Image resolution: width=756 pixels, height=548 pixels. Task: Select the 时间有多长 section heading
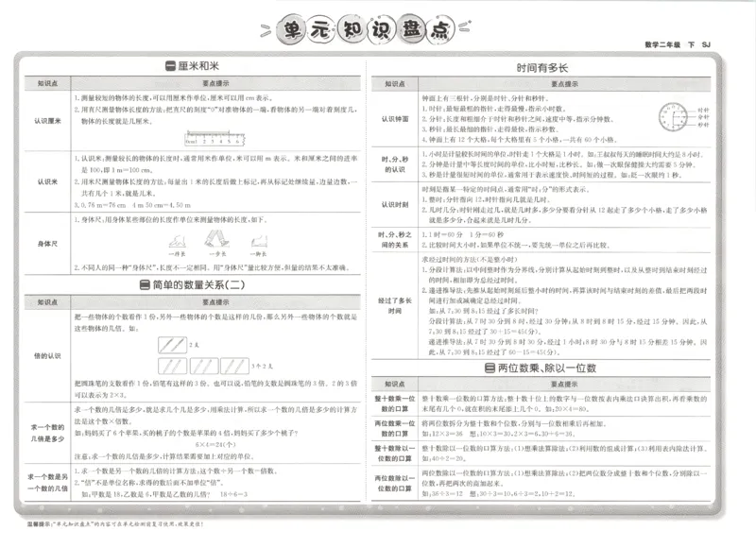coord(541,68)
